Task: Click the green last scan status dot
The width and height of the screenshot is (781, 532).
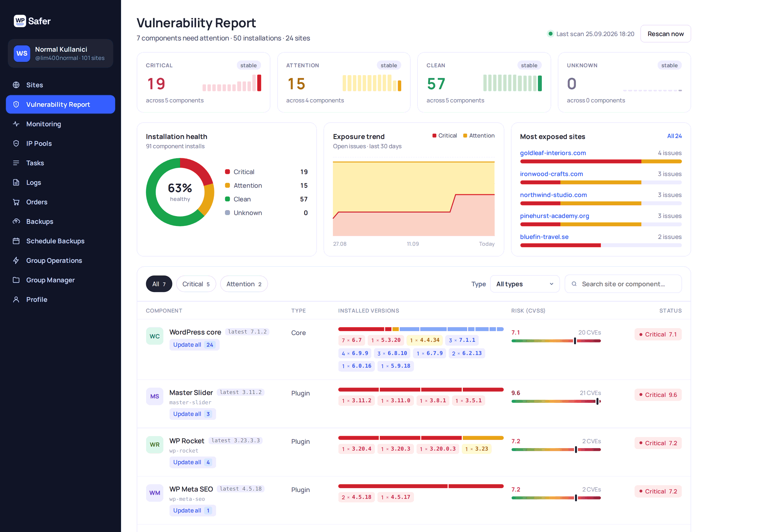Action: coord(550,33)
